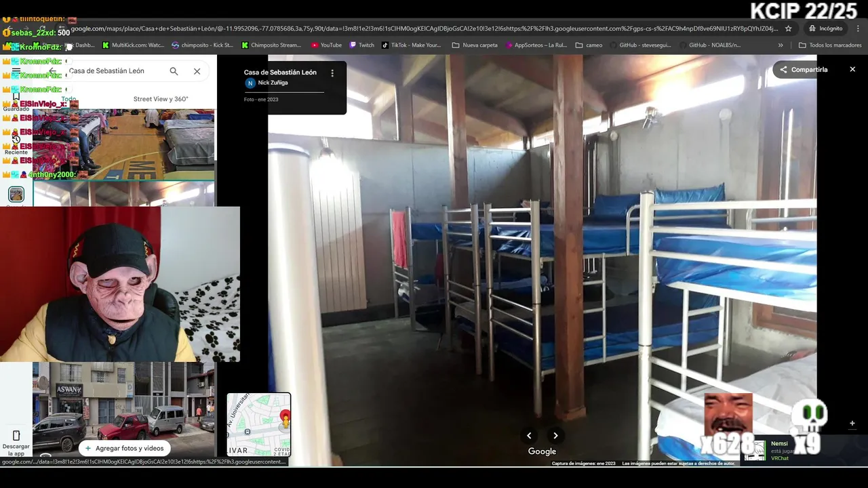Open the mini map preview
868x488 pixels.
click(x=258, y=424)
